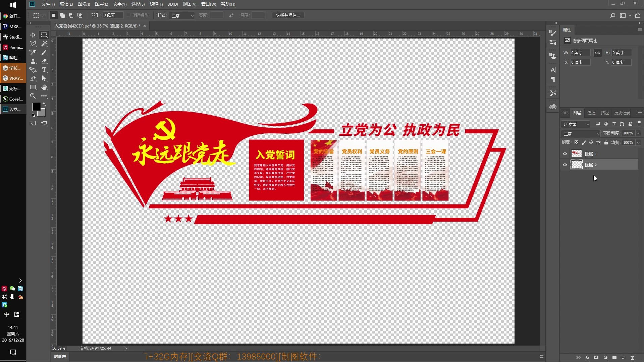Open the 滤镜(T) menu

[156, 4]
